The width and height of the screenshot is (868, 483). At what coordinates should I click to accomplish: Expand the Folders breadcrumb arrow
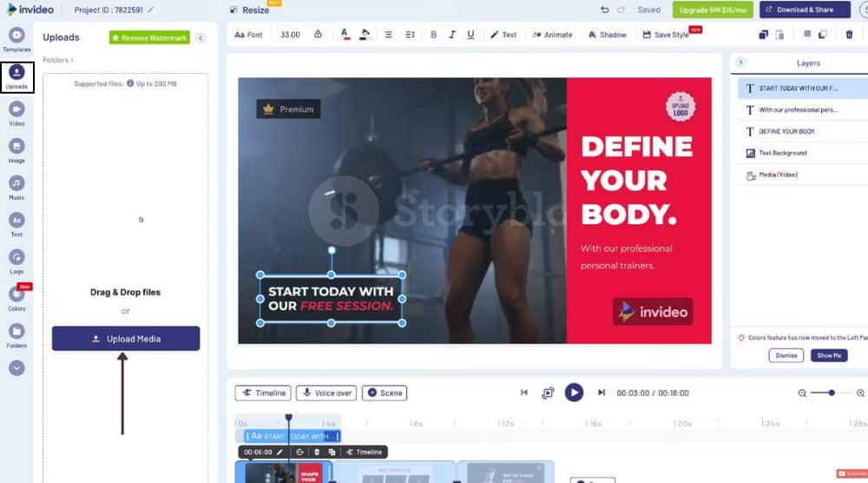pos(72,60)
